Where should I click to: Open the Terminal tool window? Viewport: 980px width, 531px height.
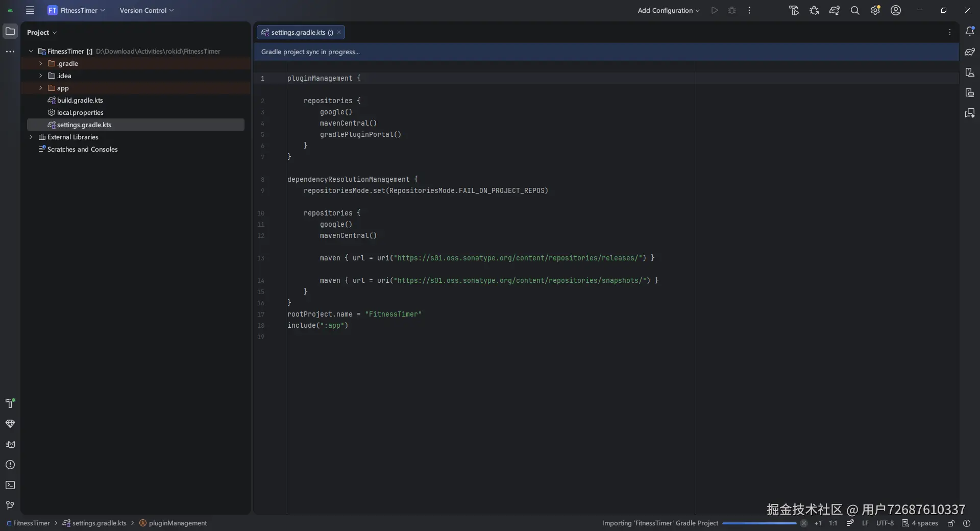pyautogui.click(x=10, y=485)
